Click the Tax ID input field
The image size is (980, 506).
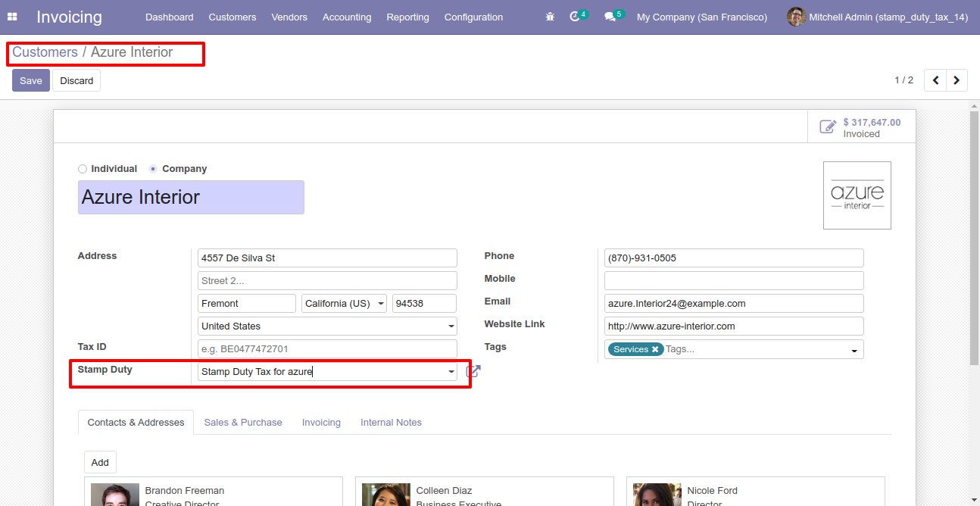pyautogui.click(x=327, y=349)
